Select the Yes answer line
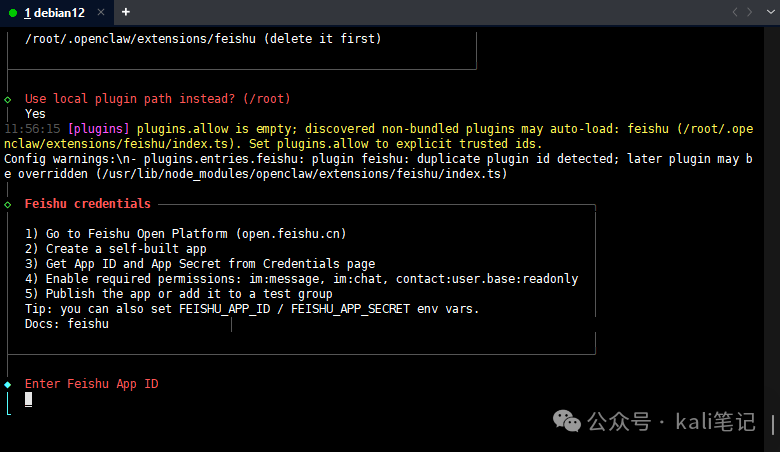 pos(35,114)
